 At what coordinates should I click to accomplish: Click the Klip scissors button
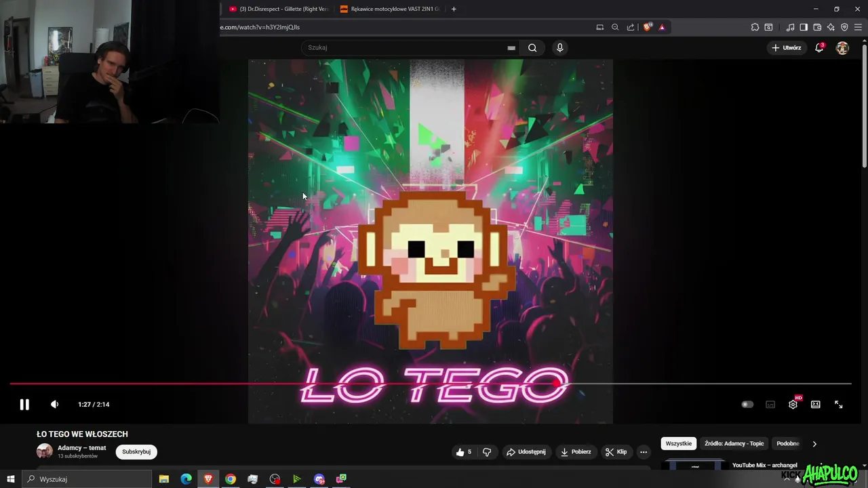[x=616, y=452]
